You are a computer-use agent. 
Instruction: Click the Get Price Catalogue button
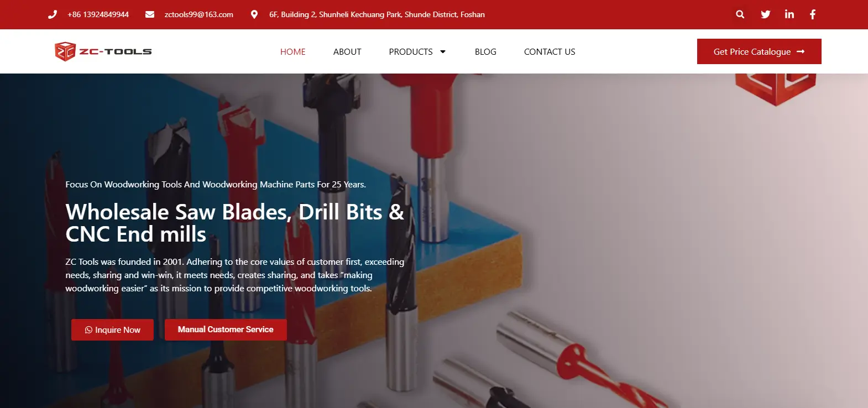coord(759,51)
